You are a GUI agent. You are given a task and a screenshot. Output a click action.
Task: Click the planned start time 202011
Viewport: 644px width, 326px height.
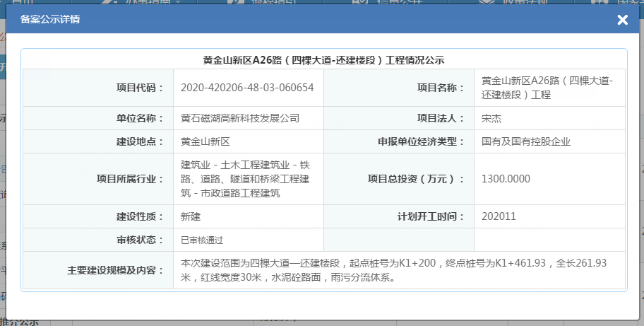tap(497, 216)
